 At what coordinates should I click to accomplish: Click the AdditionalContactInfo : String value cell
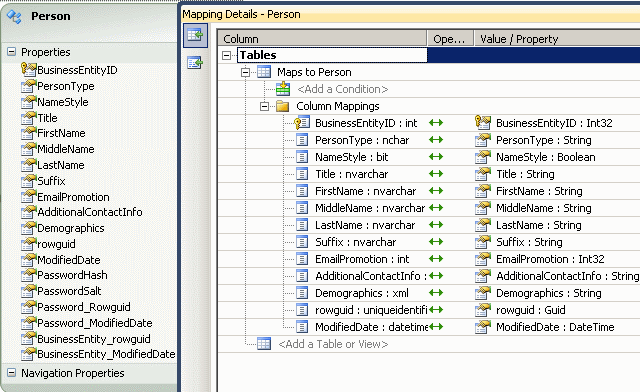pyautogui.click(x=567, y=276)
